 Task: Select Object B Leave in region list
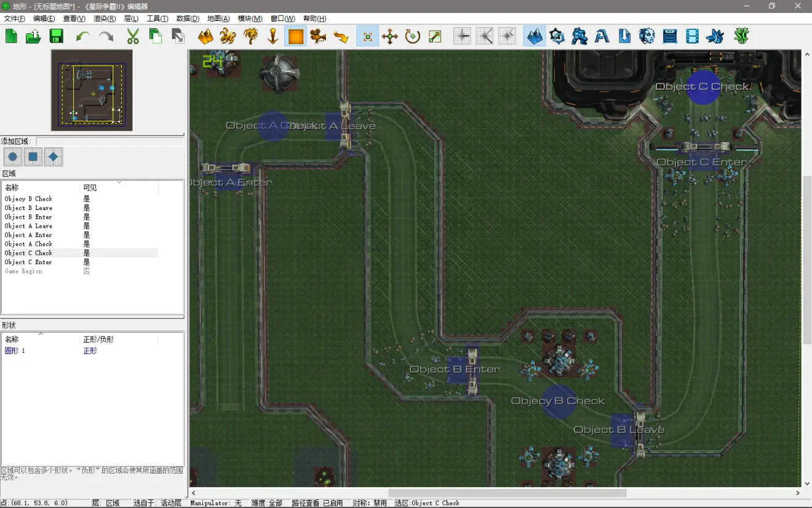click(80, 208)
